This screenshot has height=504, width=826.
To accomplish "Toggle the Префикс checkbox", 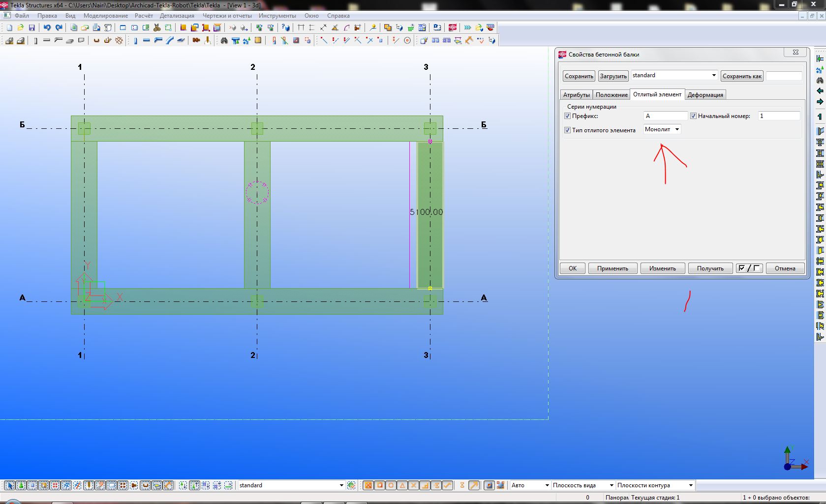I will tap(568, 116).
